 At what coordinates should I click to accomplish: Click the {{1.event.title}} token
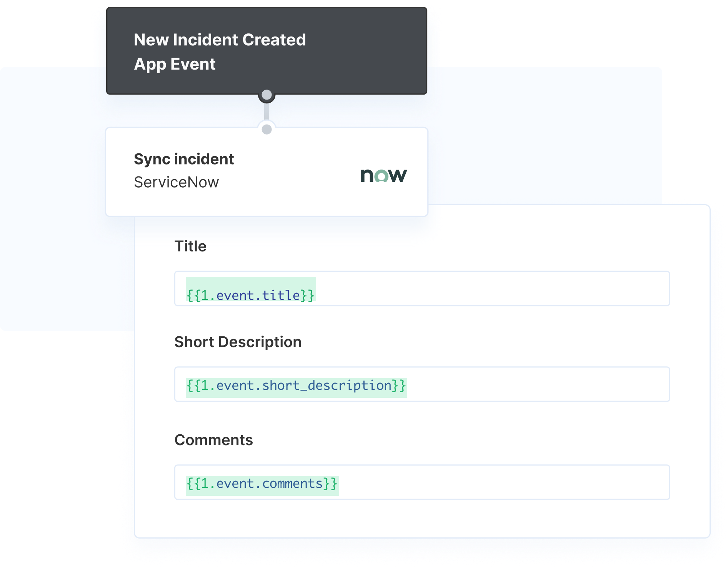(250, 294)
